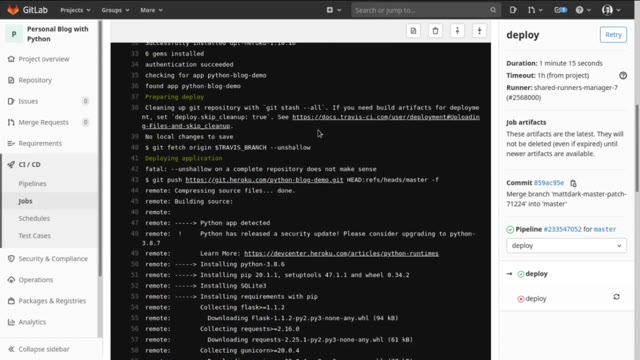Open the Analytics section
Image resolution: width=640 pixels, height=360 pixels.
click(x=32, y=322)
